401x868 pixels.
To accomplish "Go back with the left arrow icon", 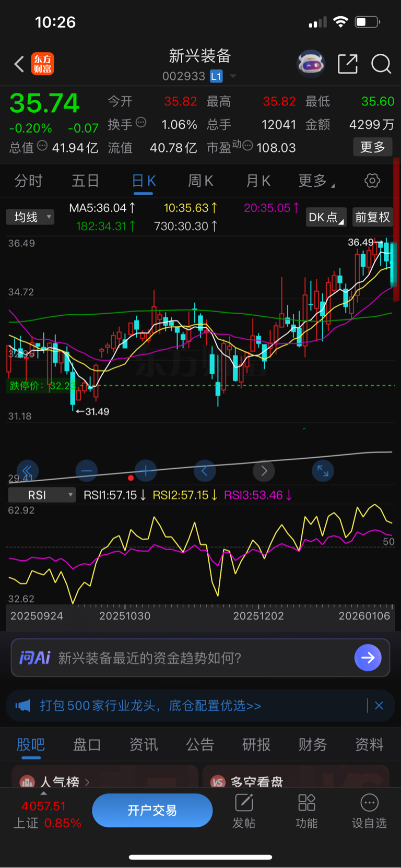I will 19,64.
